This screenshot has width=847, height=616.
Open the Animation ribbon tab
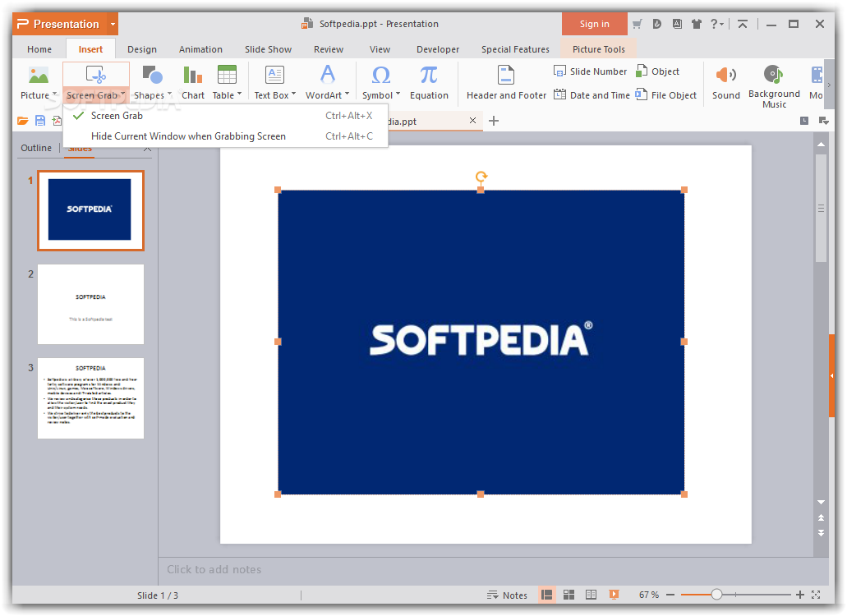(x=200, y=49)
